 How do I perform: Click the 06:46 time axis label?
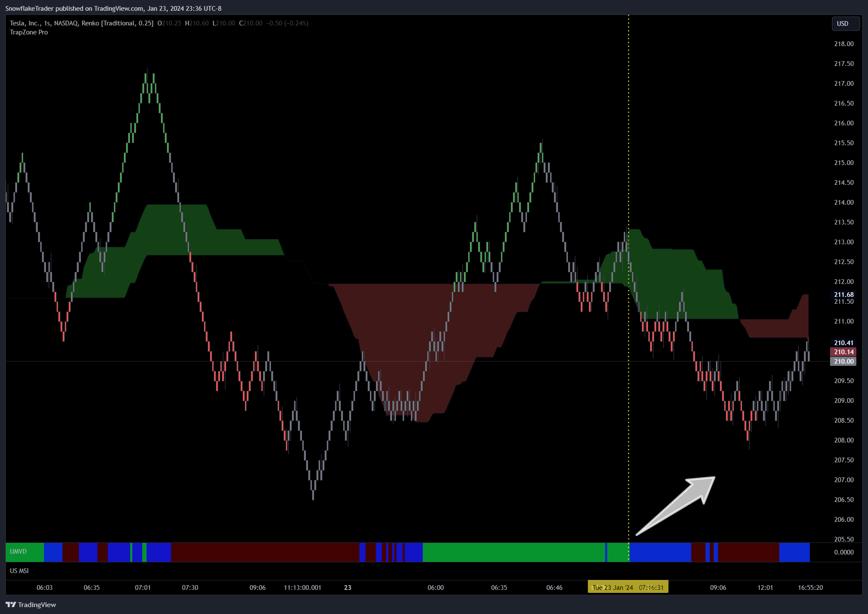pos(554,588)
